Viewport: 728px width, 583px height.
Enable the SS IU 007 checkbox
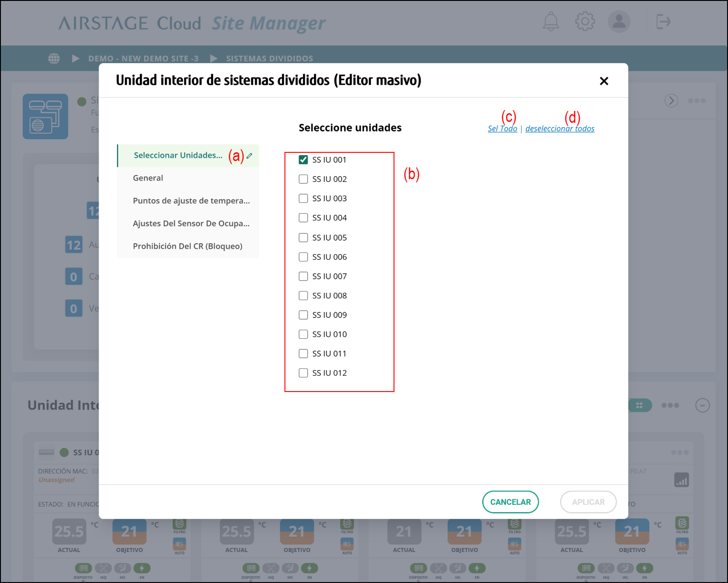303,276
